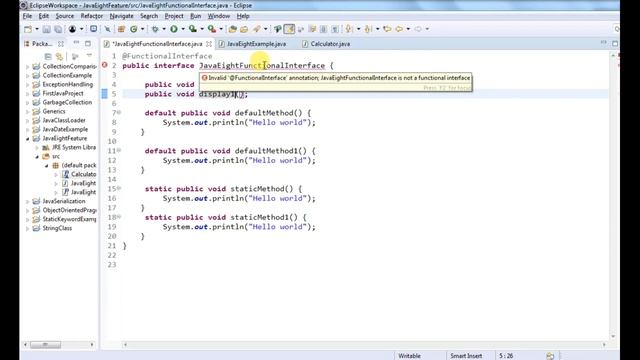
Task: Toggle fold marker on line 18
Action: click(x=119, y=217)
